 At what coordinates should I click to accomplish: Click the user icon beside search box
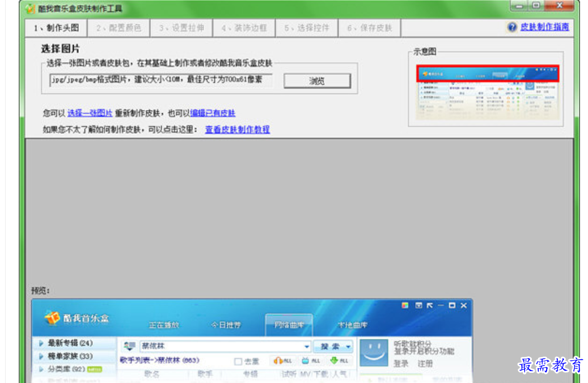129,346
